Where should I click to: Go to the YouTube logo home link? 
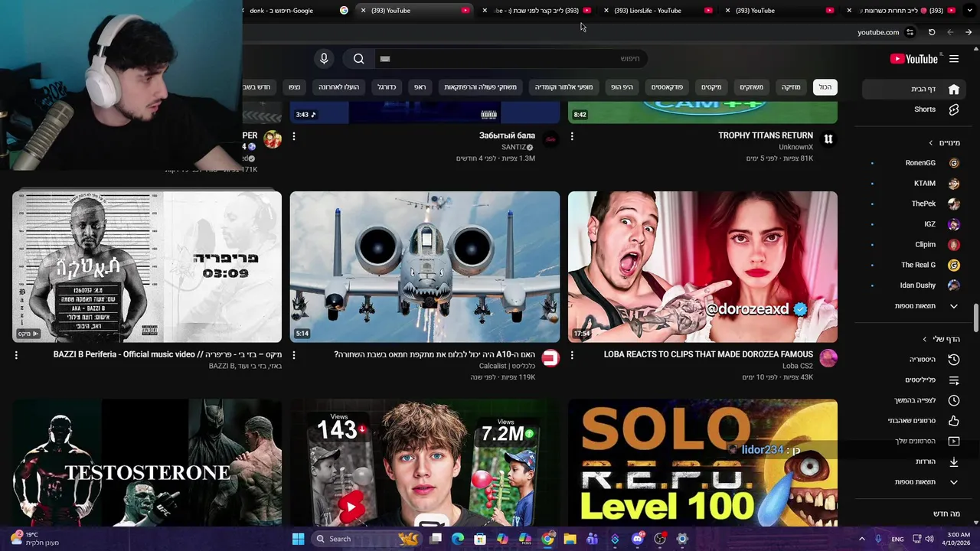(914, 59)
